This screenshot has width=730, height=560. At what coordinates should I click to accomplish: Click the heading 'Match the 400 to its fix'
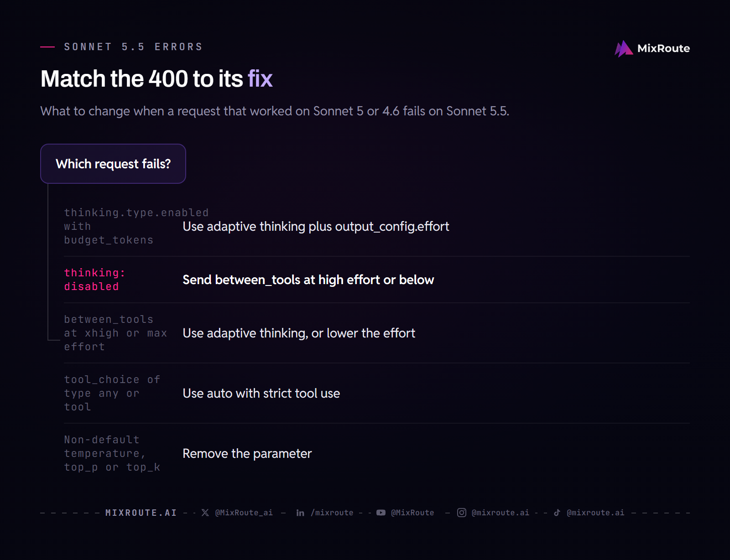click(x=156, y=78)
